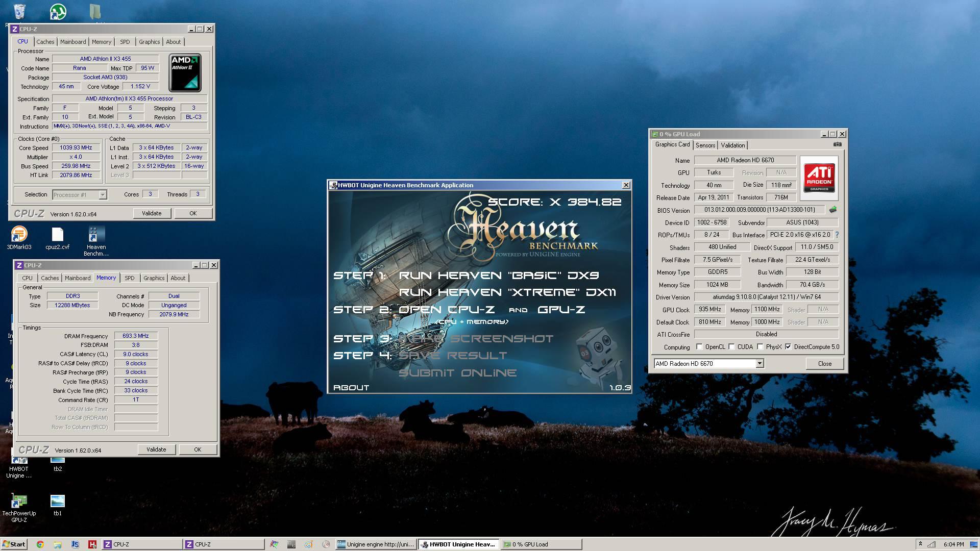980x551 pixels.
Task: Open the tb2 desktop file
Action: [x=58, y=464]
